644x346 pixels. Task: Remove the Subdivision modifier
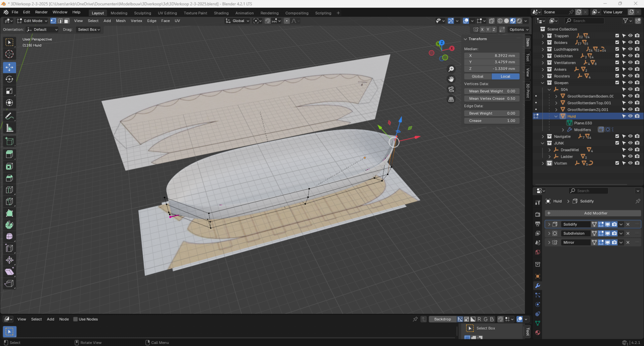click(628, 233)
